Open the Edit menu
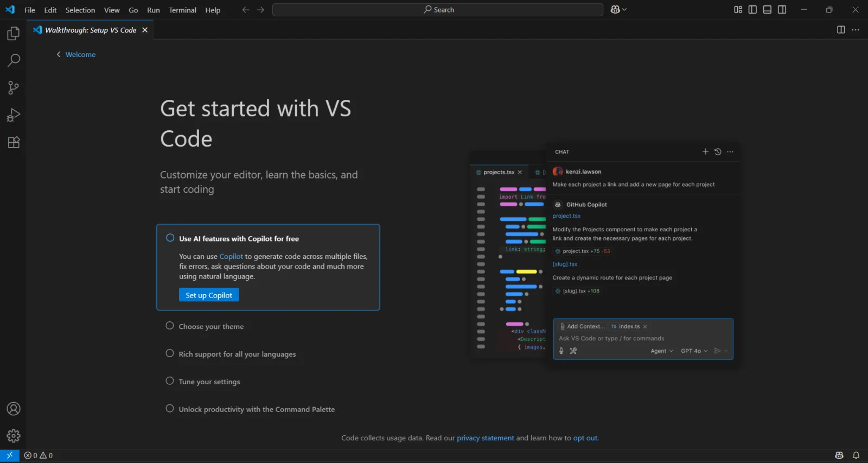868x463 pixels. click(50, 10)
